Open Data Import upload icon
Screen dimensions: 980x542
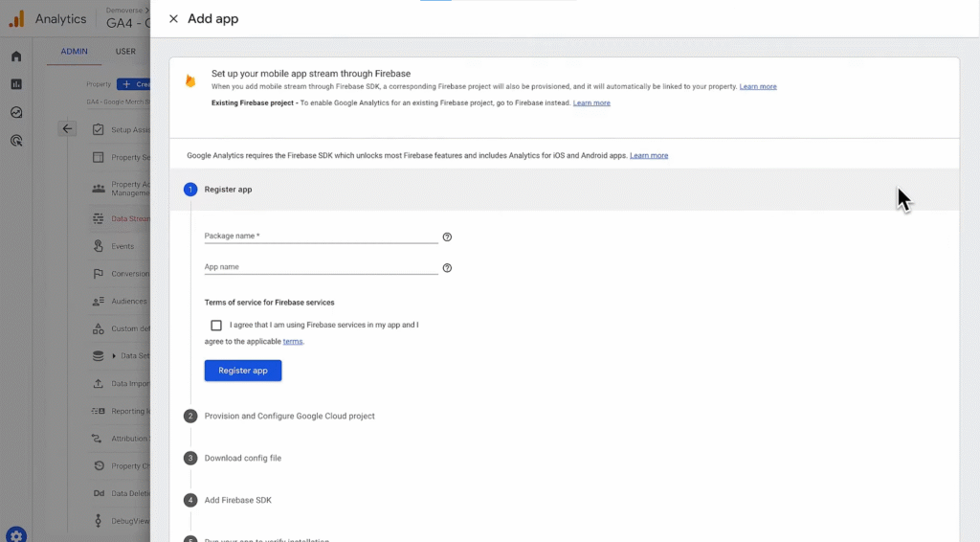99,383
